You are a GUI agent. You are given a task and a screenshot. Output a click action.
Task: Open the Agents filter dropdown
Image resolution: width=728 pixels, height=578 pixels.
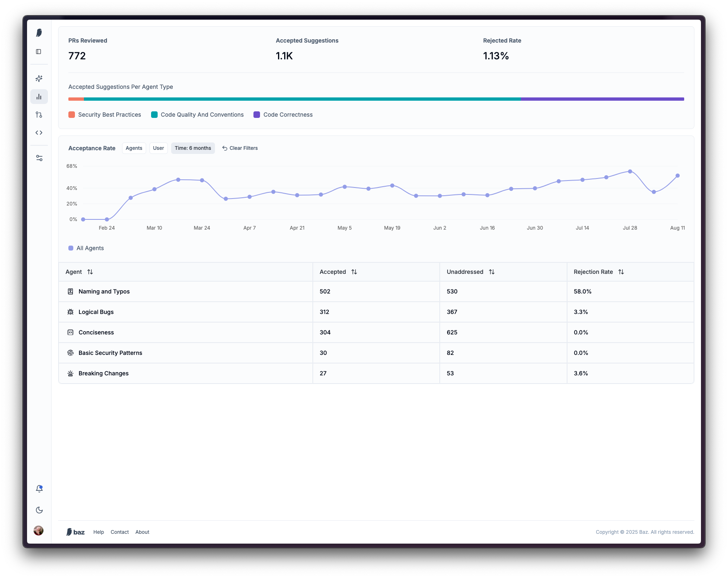point(134,148)
